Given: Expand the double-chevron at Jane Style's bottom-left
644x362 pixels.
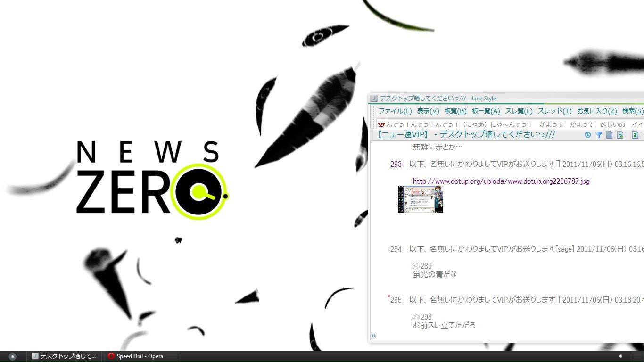Looking at the screenshot, I should [373, 336].
